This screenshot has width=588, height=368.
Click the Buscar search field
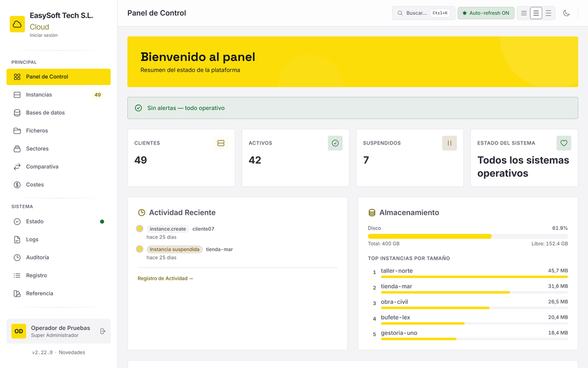pos(423,13)
